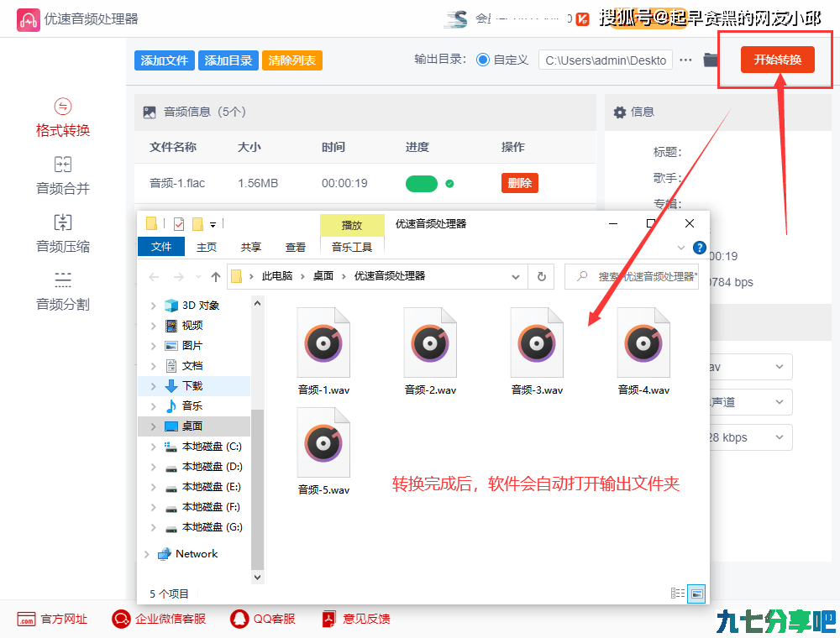The width and height of the screenshot is (840, 638).
Task: Click the Explorer properties quick access icon
Action: [179, 224]
